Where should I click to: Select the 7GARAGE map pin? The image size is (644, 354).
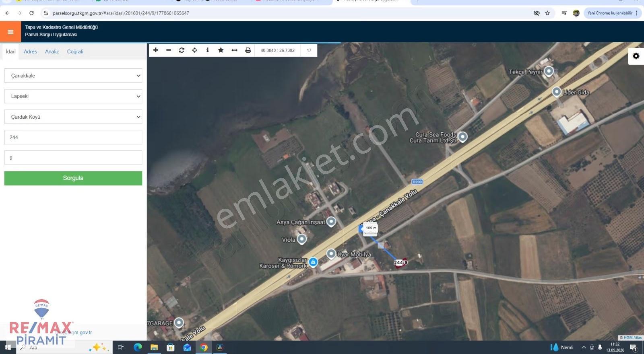pyautogui.click(x=179, y=323)
